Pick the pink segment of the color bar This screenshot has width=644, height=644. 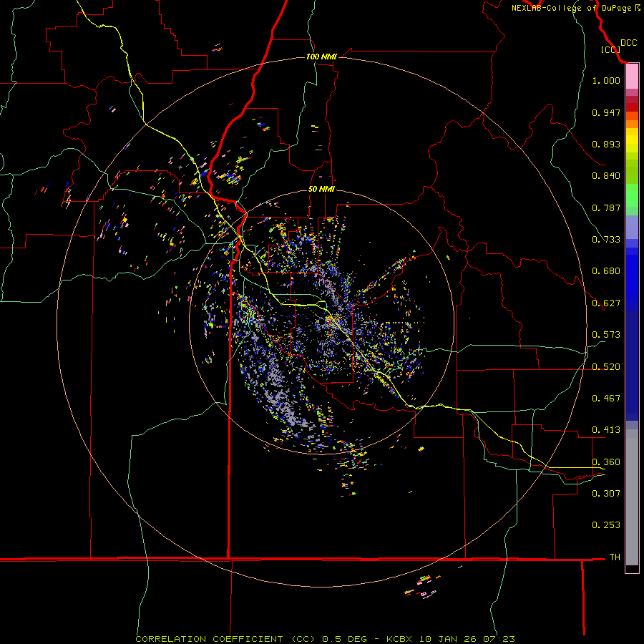(632, 77)
